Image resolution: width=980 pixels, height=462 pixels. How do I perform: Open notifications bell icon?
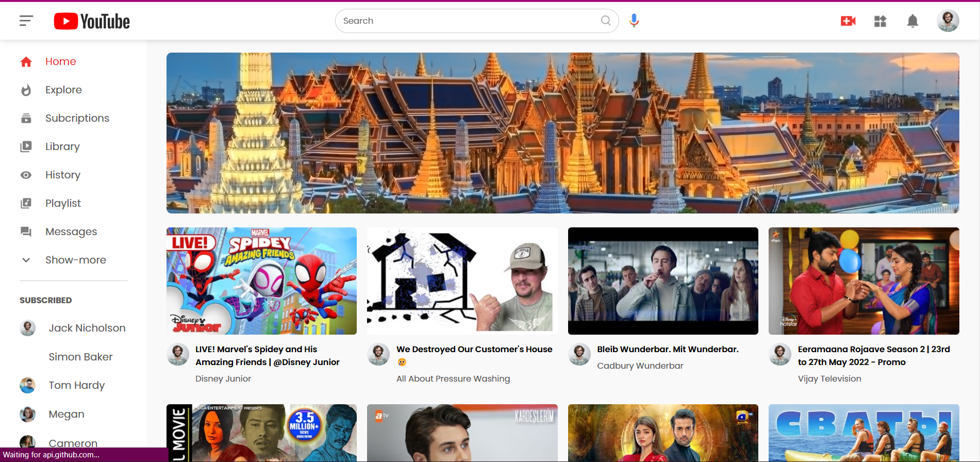tap(912, 21)
